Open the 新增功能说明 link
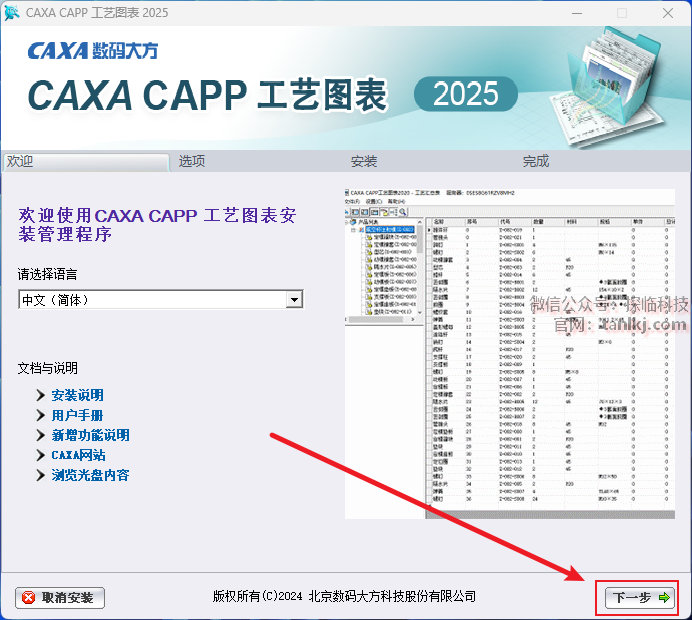The width and height of the screenshot is (692, 620). (90, 435)
